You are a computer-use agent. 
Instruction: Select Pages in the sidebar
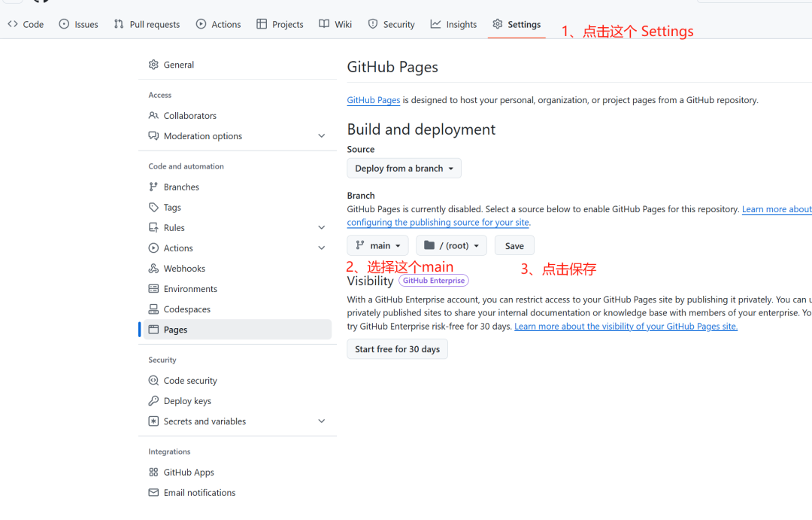[x=238, y=330]
